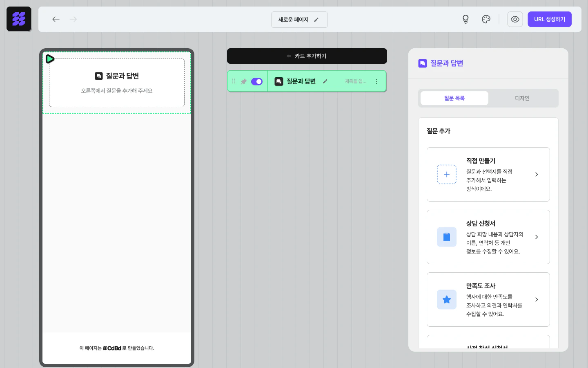Image resolution: width=588 pixels, height=368 pixels.
Task: Click the panel header chat icon
Action: (423, 63)
